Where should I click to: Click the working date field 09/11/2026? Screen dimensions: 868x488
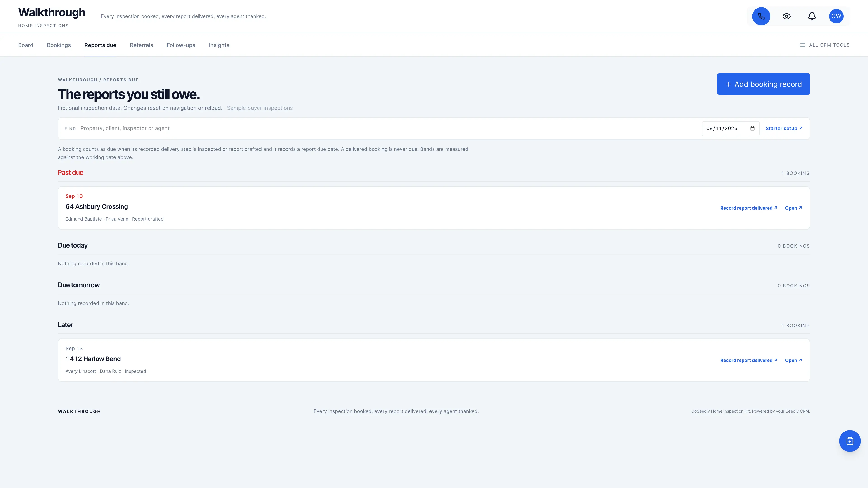point(731,128)
